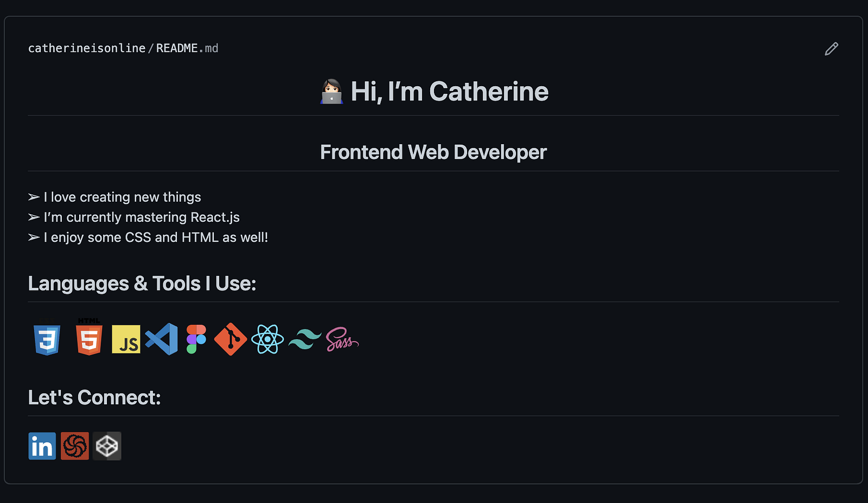Click the Visual Studio Code icon
868x503 pixels.
[x=162, y=339]
